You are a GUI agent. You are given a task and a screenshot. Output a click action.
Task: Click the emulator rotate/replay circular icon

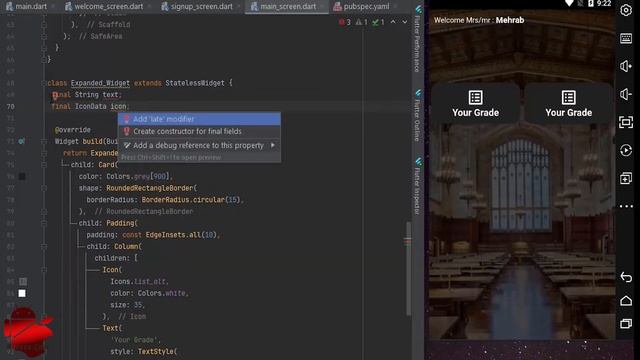pos(626,150)
